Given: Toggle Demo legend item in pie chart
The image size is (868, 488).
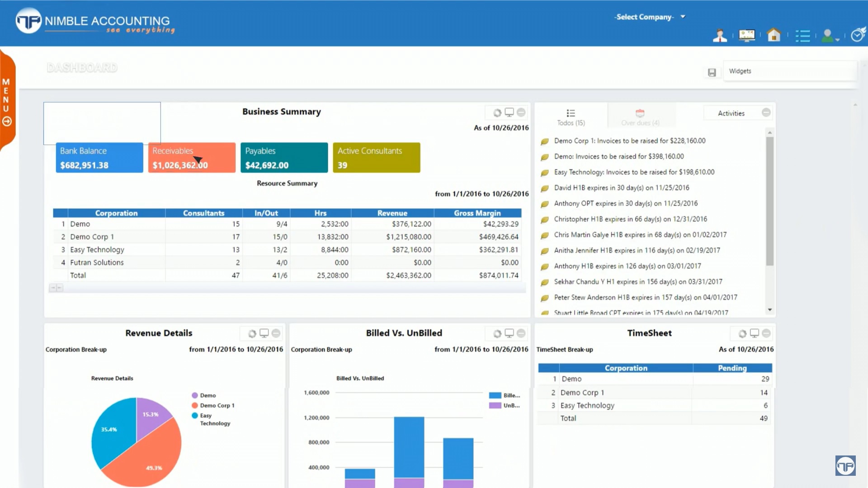Looking at the screenshot, I should [x=204, y=395].
